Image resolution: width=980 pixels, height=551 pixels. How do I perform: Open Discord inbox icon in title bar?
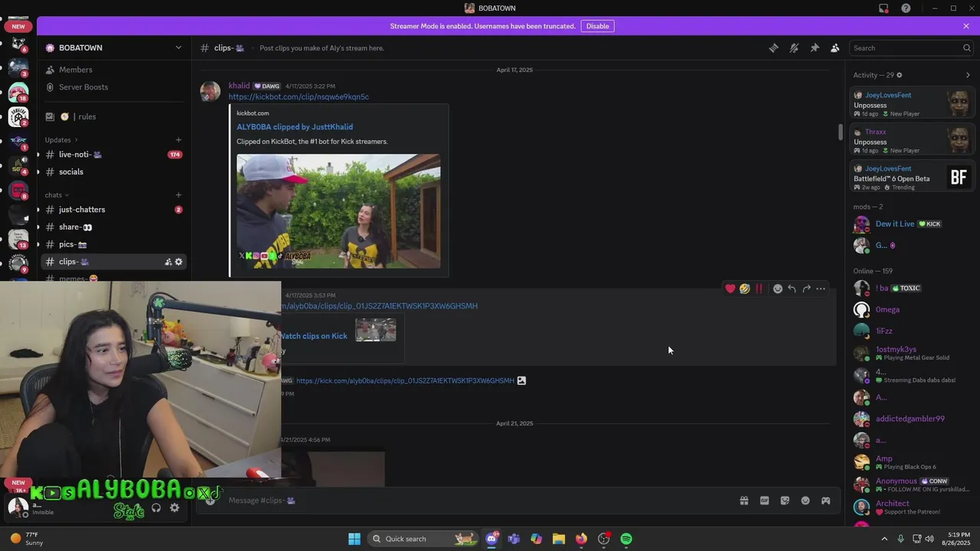pos(884,8)
